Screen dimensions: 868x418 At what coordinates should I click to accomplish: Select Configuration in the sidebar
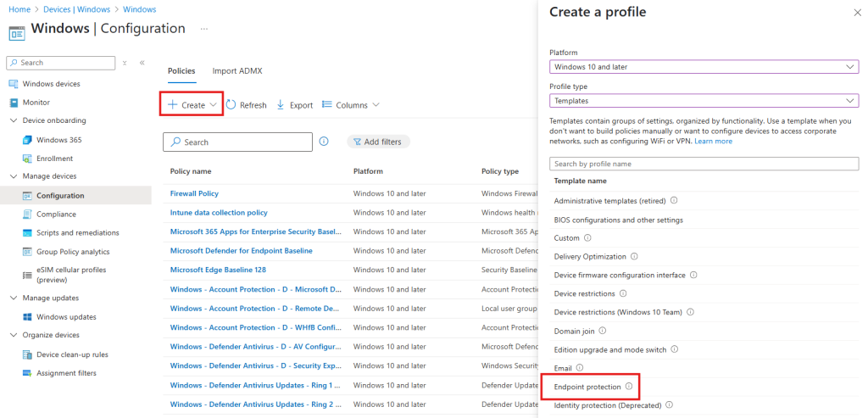point(75,196)
